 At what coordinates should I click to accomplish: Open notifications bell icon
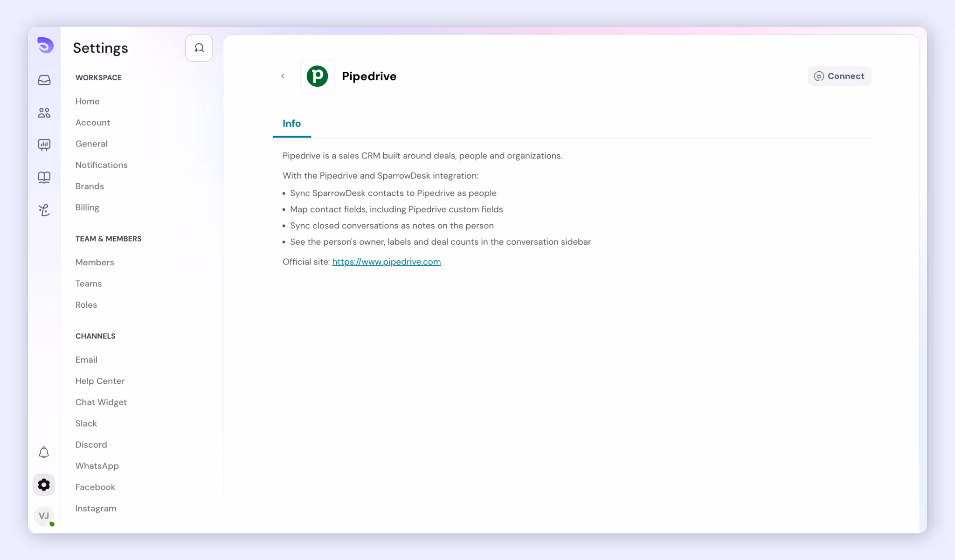click(44, 452)
